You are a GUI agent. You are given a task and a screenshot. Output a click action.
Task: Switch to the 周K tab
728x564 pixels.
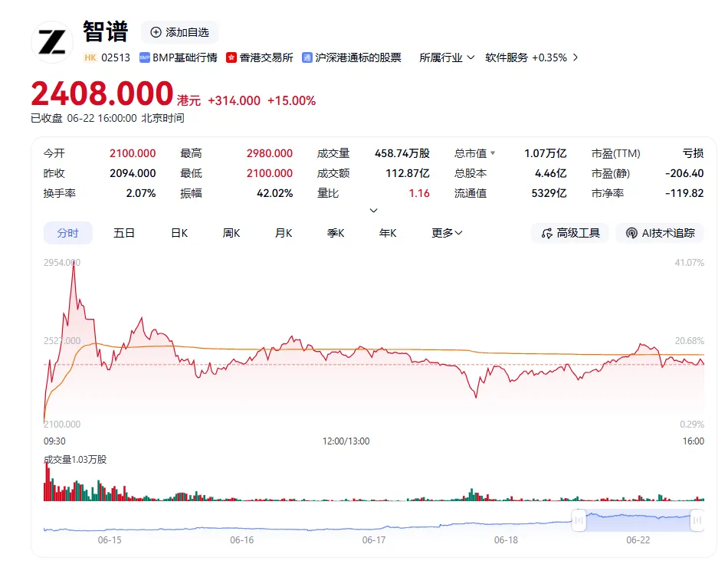(231, 233)
